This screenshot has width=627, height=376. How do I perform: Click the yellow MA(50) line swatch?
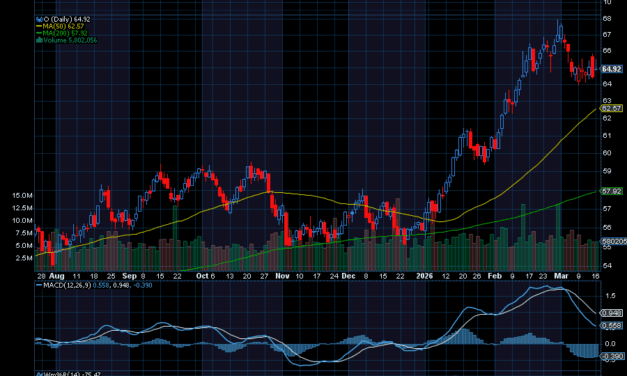pyautogui.click(x=39, y=26)
